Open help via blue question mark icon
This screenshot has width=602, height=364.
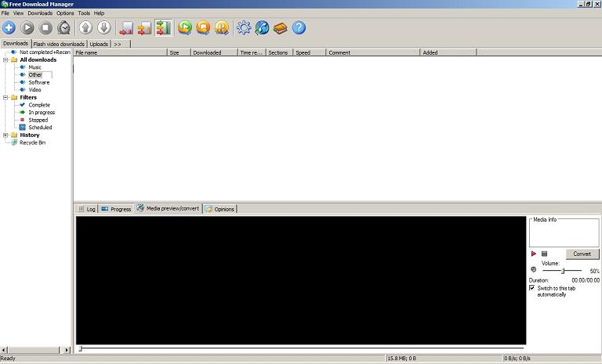click(299, 28)
